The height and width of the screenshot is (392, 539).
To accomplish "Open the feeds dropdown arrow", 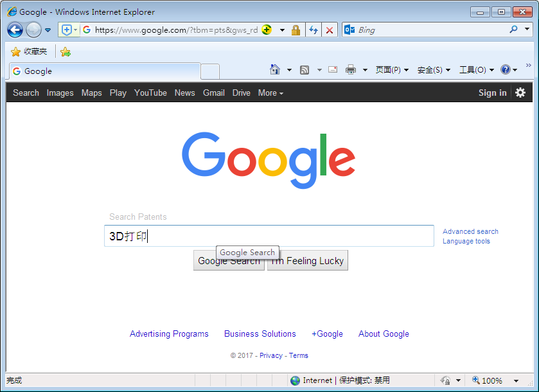I will (319, 70).
